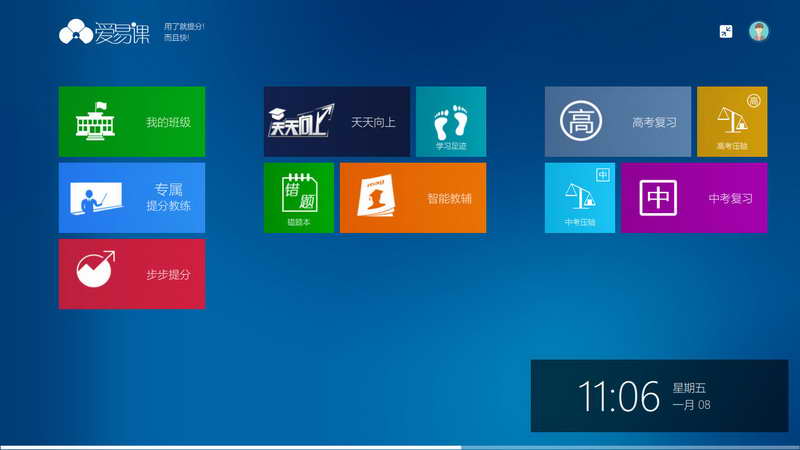Click the shrink window icon
Viewport: 800px width, 450px height.
click(x=726, y=32)
